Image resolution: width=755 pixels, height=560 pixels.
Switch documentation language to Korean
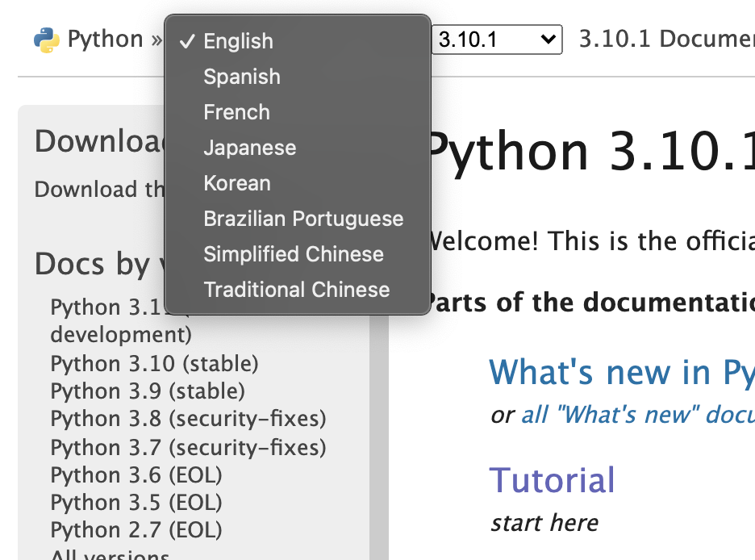click(297, 183)
